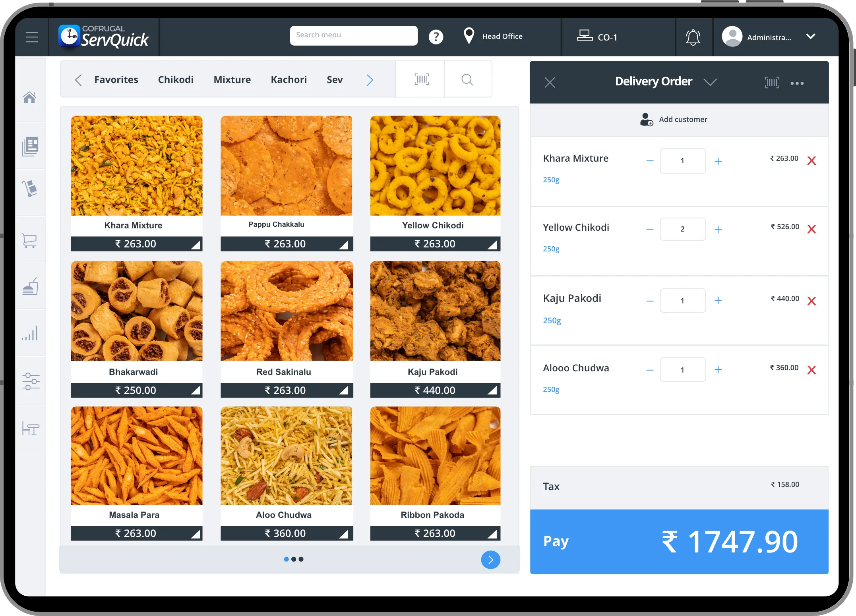Remove Kaju Pakodi from the order
Viewport: 856px width, 616px height.
(x=811, y=301)
